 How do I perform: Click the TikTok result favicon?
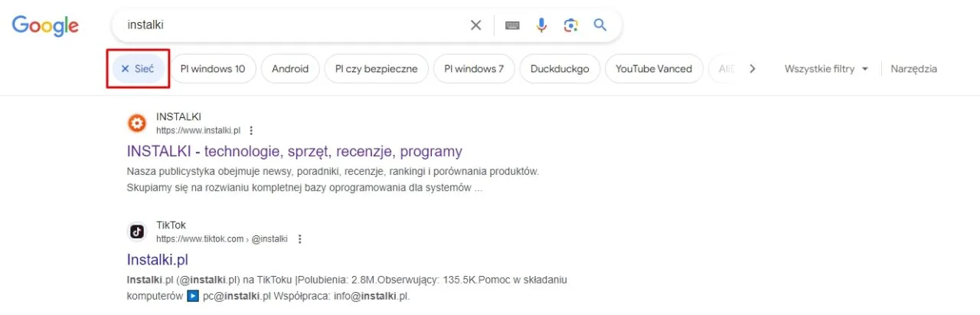click(136, 231)
